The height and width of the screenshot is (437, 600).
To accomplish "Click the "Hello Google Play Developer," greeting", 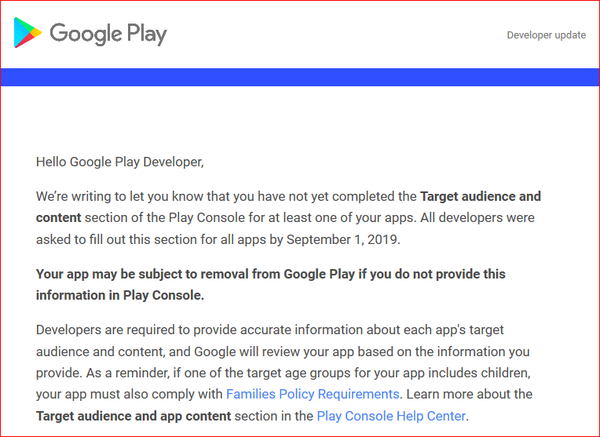I will 120,162.
